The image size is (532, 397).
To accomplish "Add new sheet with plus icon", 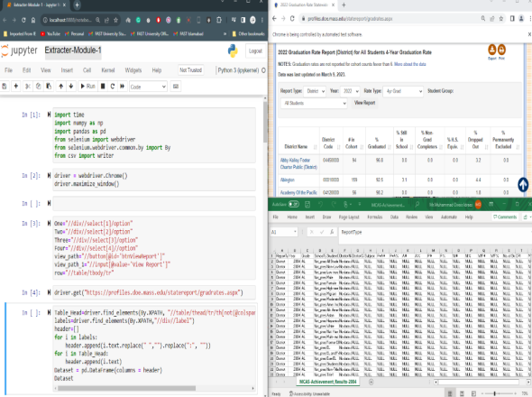I will tap(371, 382).
